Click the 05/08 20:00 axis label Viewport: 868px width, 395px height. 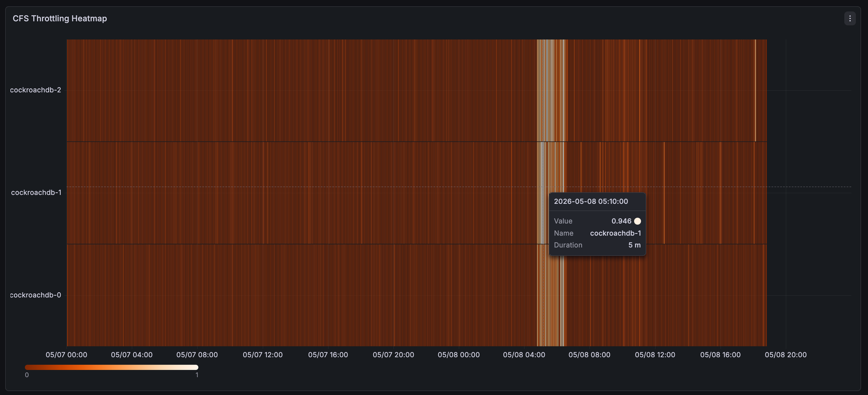[x=786, y=355]
